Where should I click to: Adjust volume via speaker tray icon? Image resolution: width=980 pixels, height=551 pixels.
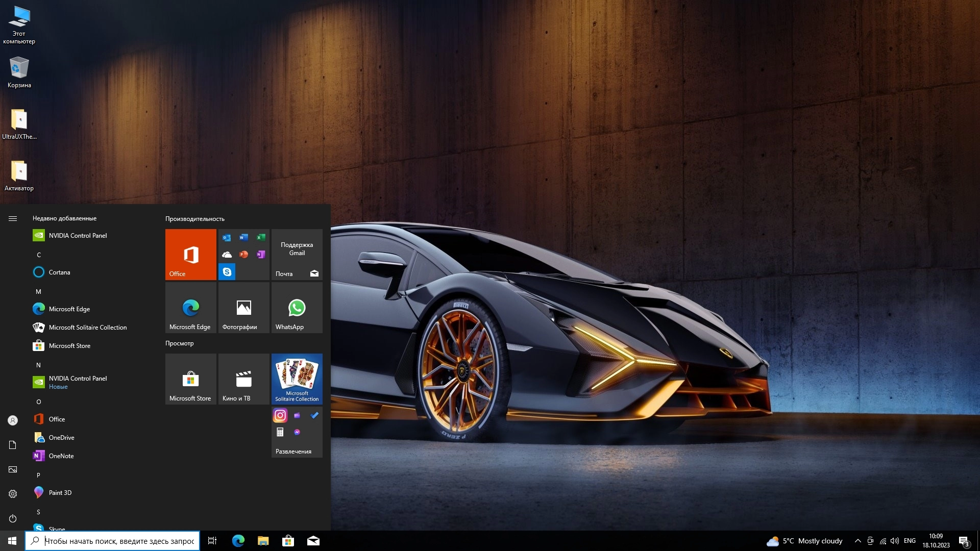894,541
